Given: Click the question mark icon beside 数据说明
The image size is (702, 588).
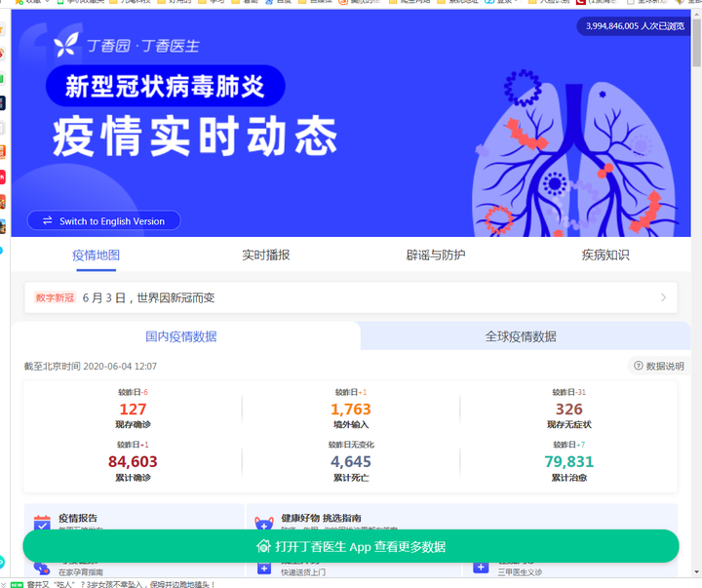Looking at the screenshot, I should point(638,366).
